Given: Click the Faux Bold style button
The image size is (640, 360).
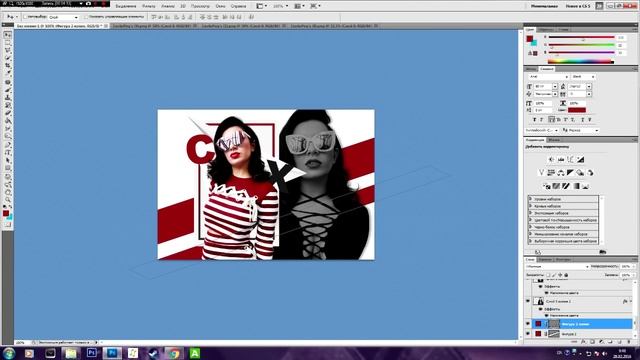Looking at the screenshot, I should pyautogui.click(x=534, y=120).
